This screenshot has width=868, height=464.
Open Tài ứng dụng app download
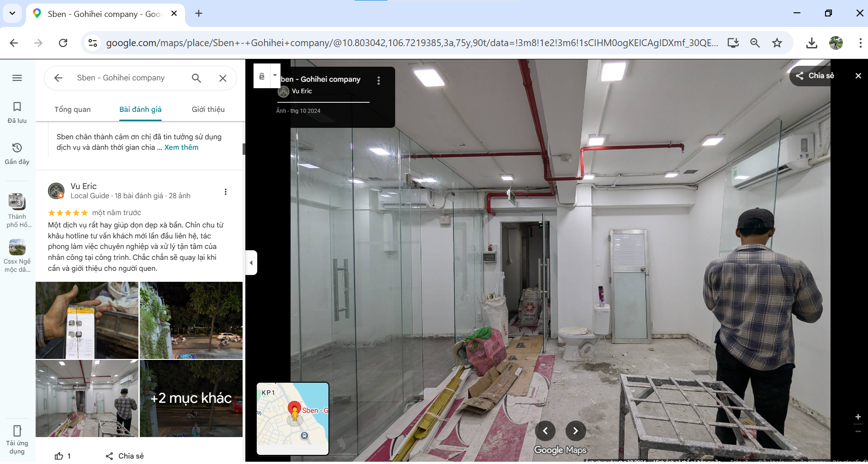pos(17,439)
